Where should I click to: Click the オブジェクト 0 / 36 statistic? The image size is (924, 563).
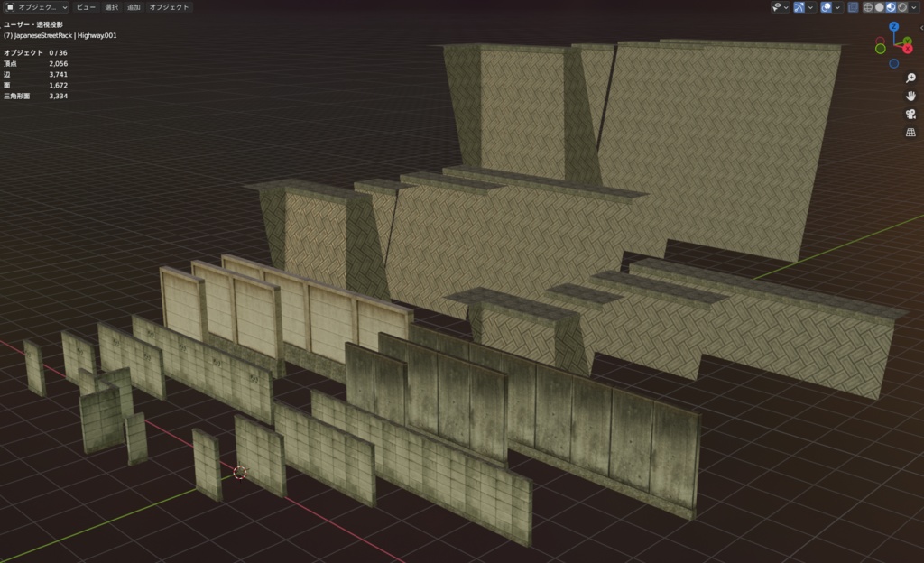pyautogui.click(x=35, y=53)
